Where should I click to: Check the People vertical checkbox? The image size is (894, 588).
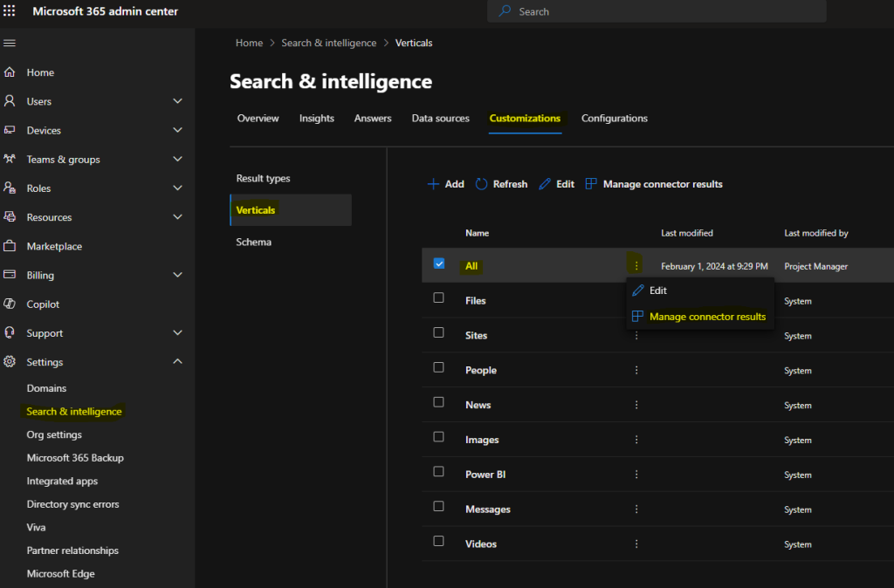click(438, 367)
